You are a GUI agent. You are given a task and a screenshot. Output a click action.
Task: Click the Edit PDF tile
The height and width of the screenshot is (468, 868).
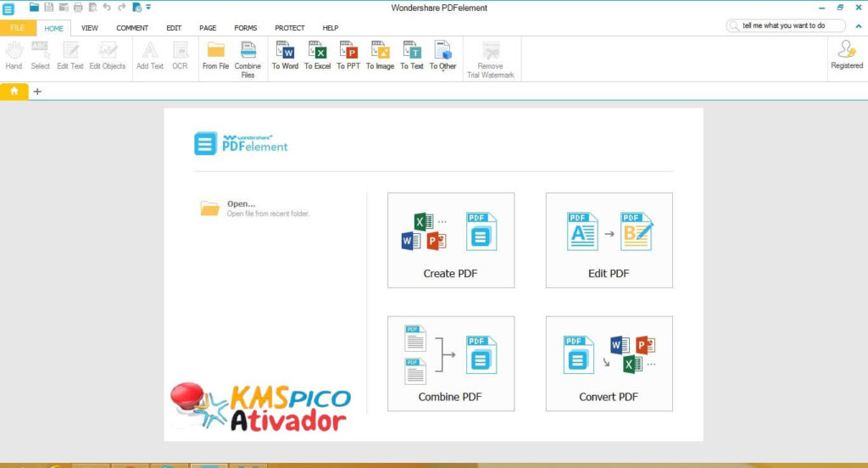(609, 241)
